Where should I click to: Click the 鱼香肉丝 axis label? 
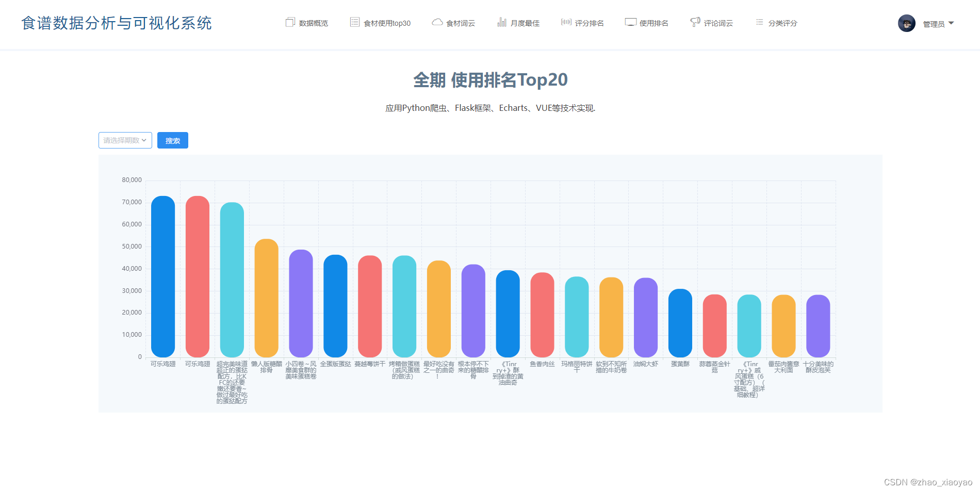click(x=542, y=364)
